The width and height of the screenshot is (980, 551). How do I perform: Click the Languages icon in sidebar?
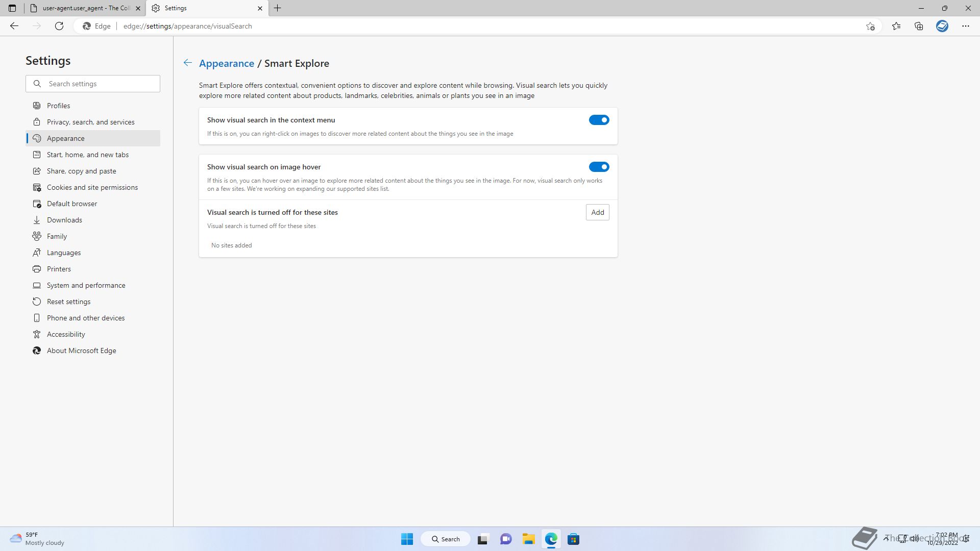click(37, 253)
